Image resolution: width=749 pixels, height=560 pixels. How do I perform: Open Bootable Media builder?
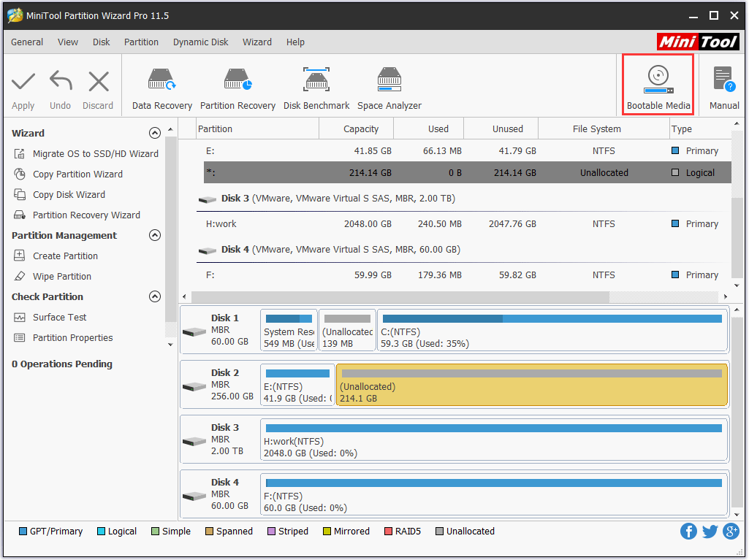coord(658,85)
